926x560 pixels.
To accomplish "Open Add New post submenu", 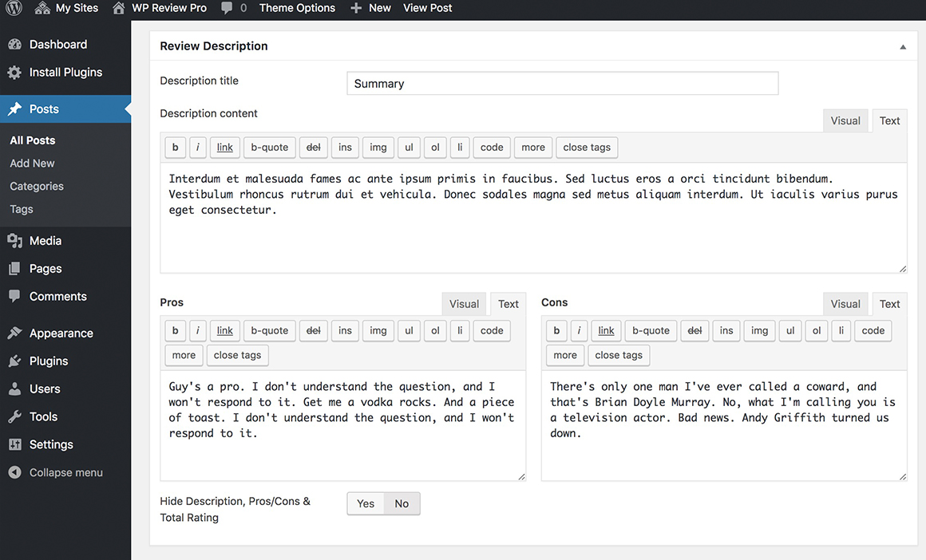I will coord(32,164).
